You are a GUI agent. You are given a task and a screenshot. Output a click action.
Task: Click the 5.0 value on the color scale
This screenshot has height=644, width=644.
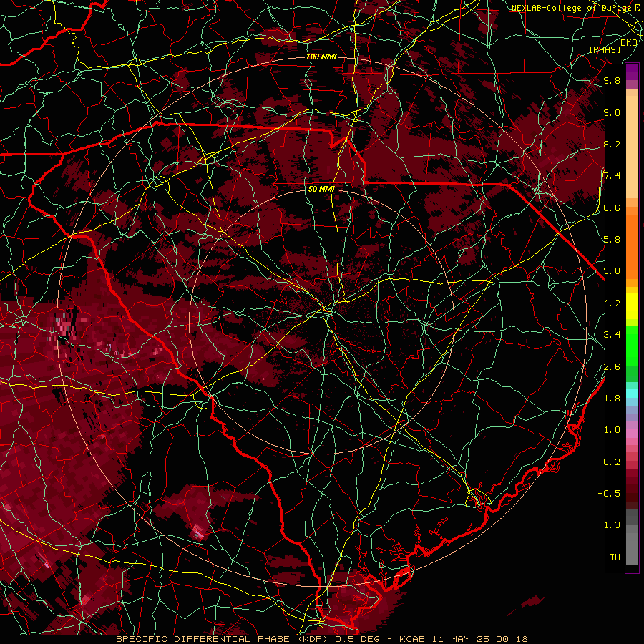pyautogui.click(x=612, y=271)
